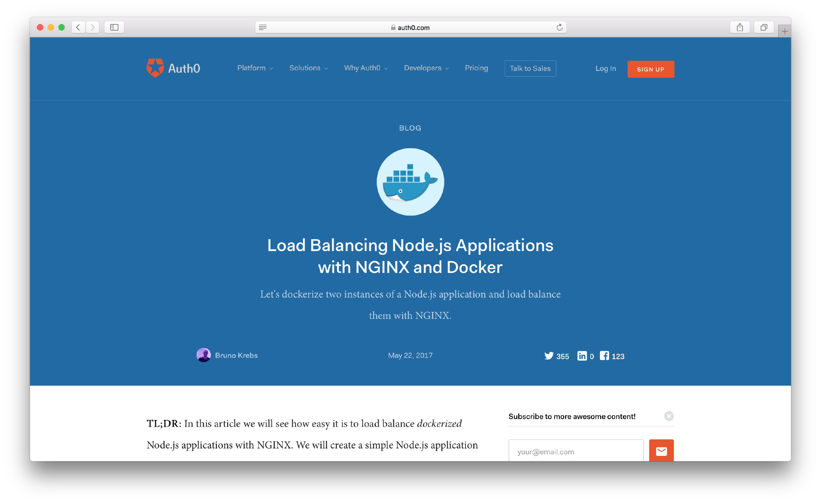This screenshot has height=504, width=821.
Task: Toggle Safari's sidebar button
Action: pyautogui.click(x=114, y=27)
